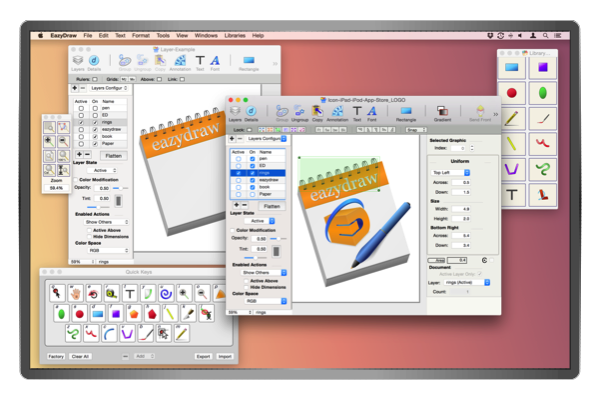Screen dimensions: 600x400
Task: Click the purple square in the Library palette
Action: (543, 68)
